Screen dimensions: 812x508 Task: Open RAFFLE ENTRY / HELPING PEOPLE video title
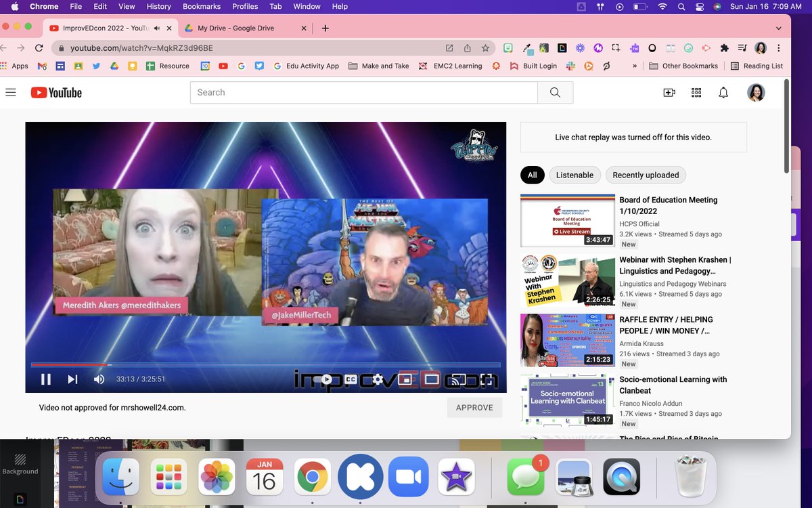pyautogui.click(x=667, y=325)
